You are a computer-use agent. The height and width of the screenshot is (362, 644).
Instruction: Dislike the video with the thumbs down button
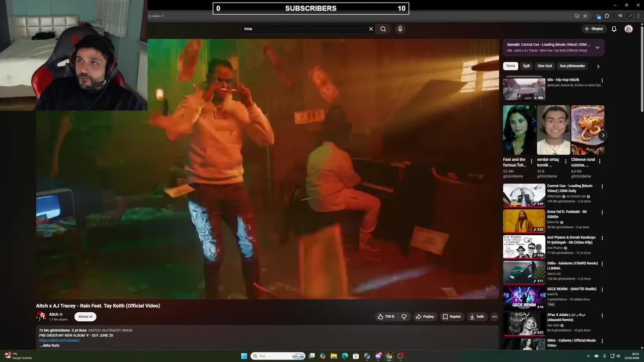[404, 317]
